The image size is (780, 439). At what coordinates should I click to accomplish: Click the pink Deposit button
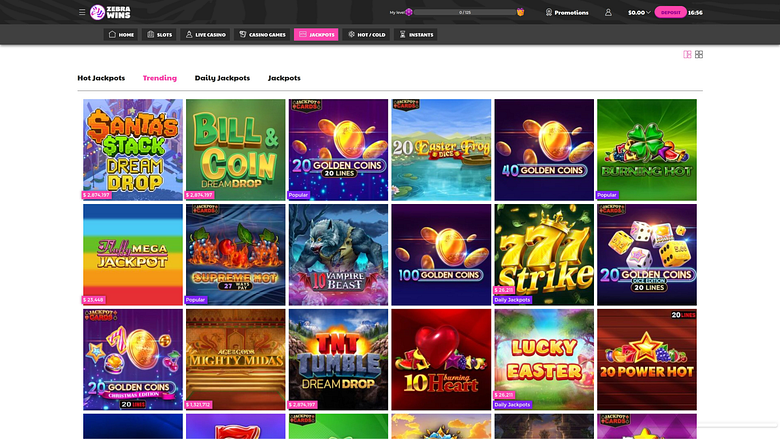671,12
